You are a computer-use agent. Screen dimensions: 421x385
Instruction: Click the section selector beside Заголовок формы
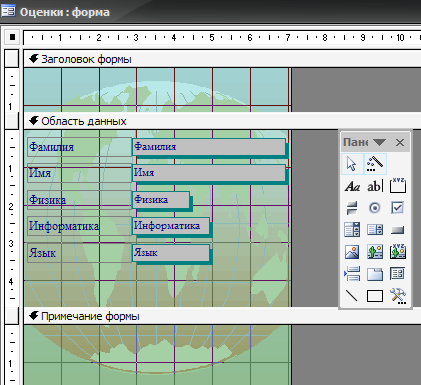pos(12,59)
